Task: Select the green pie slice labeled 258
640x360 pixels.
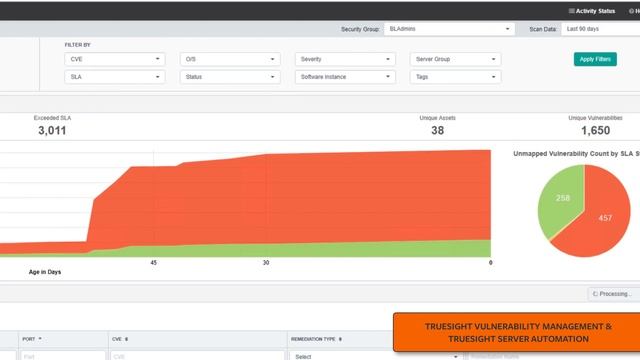Action: click(562, 198)
